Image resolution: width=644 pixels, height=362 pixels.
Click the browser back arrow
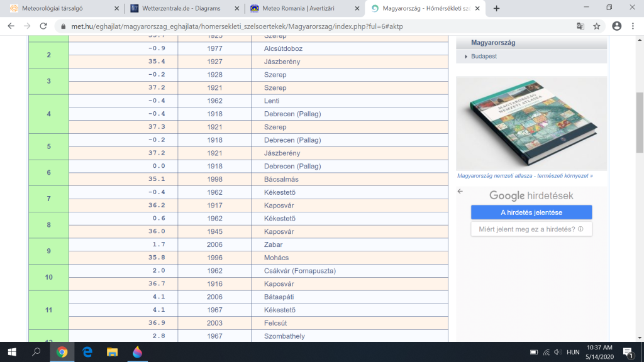click(x=11, y=26)
